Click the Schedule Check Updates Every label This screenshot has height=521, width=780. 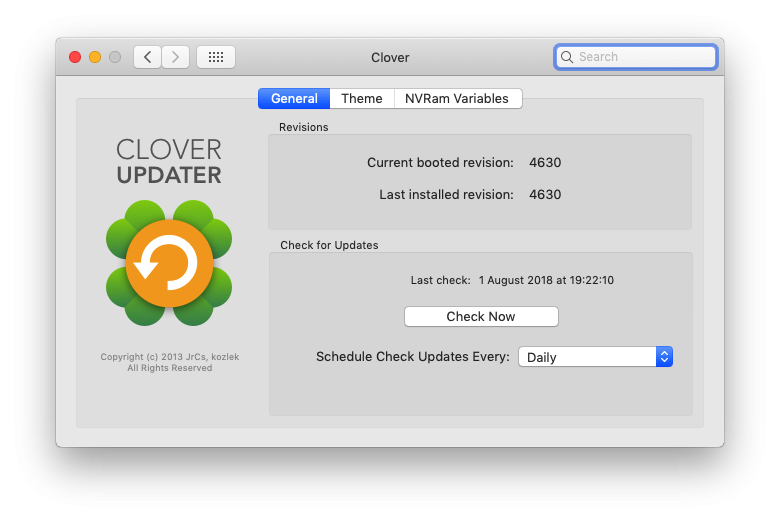pos(413,357)
